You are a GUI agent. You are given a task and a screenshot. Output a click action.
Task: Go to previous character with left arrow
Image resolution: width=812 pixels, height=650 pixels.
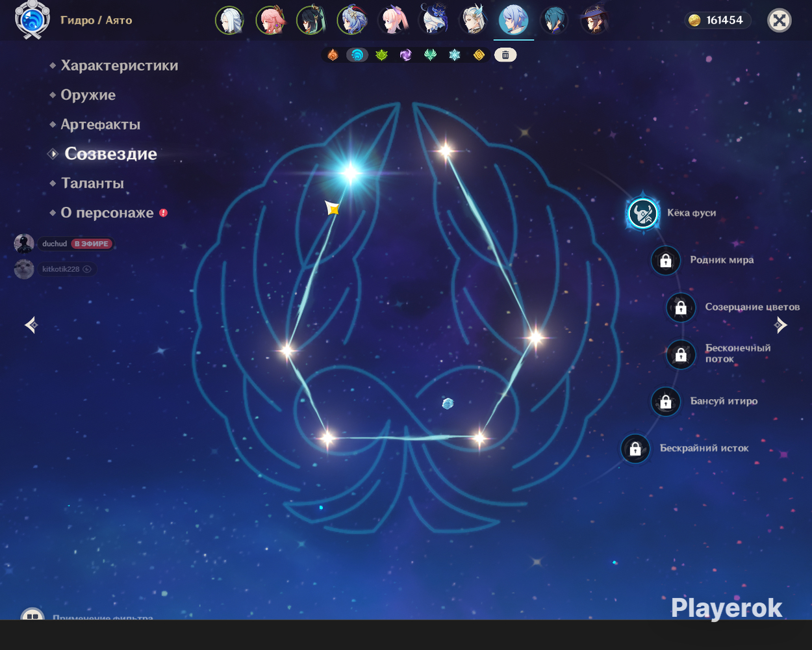31,324
